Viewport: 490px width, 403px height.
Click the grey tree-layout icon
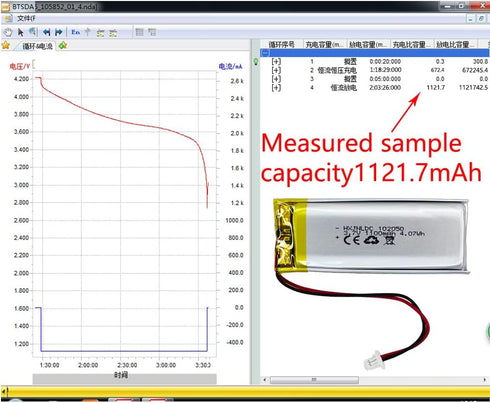tap(152, 32)
